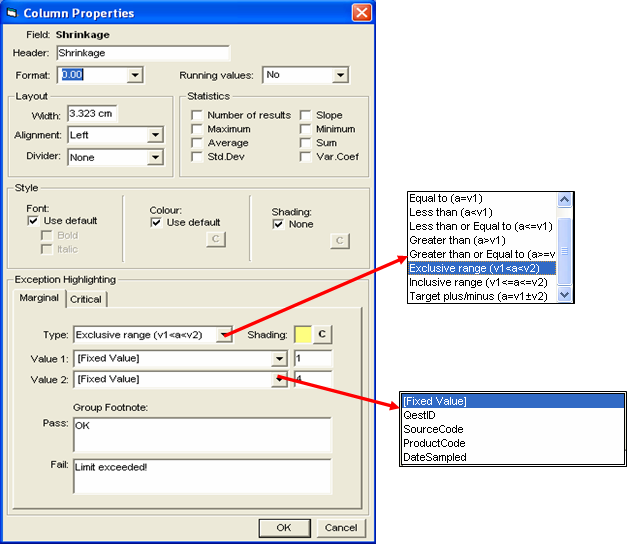Click the Cancel button
This screenshot has width=627, height=544.
click(x=340, y=527)
